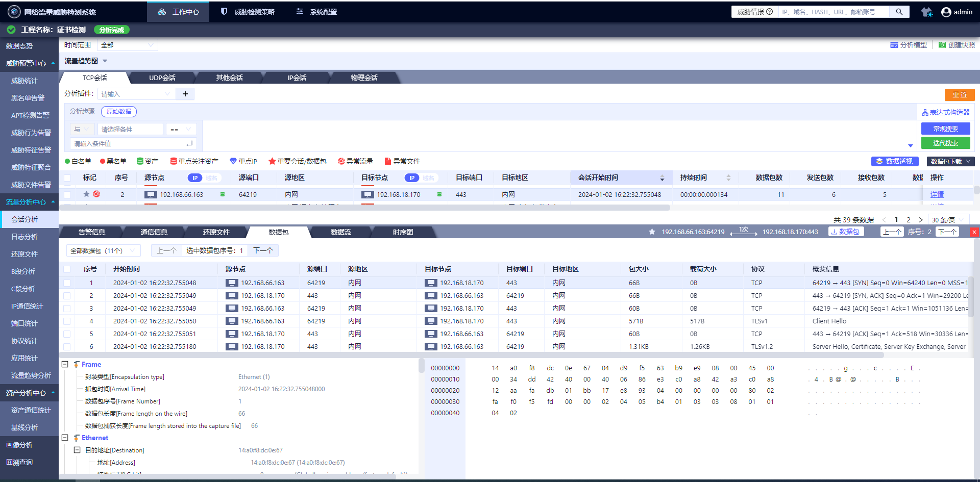
Task: Check the checkbox for session row 2
Action: point(67,194)
